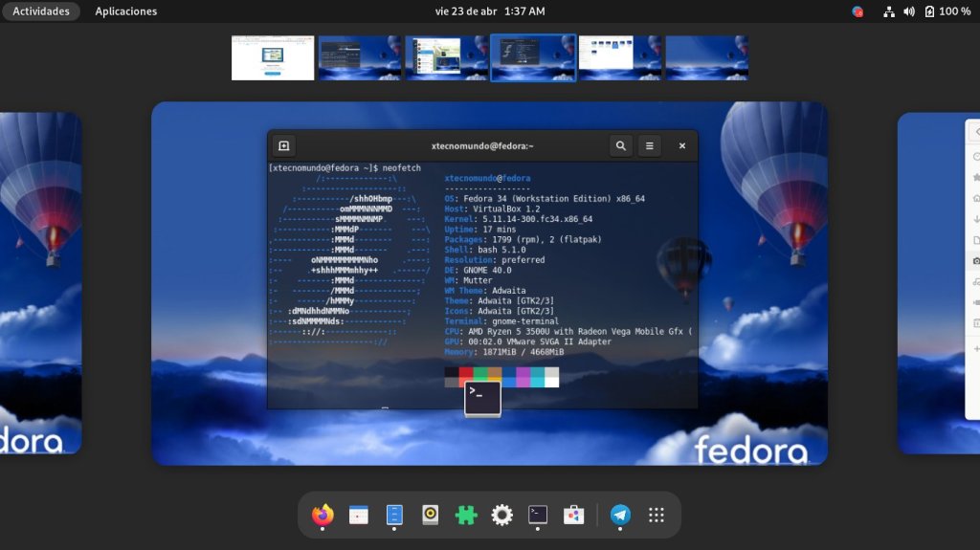Click the Telegram tray indicator in top bar
The height and width of the screenshot is (550, 980).
pos(857,11)
